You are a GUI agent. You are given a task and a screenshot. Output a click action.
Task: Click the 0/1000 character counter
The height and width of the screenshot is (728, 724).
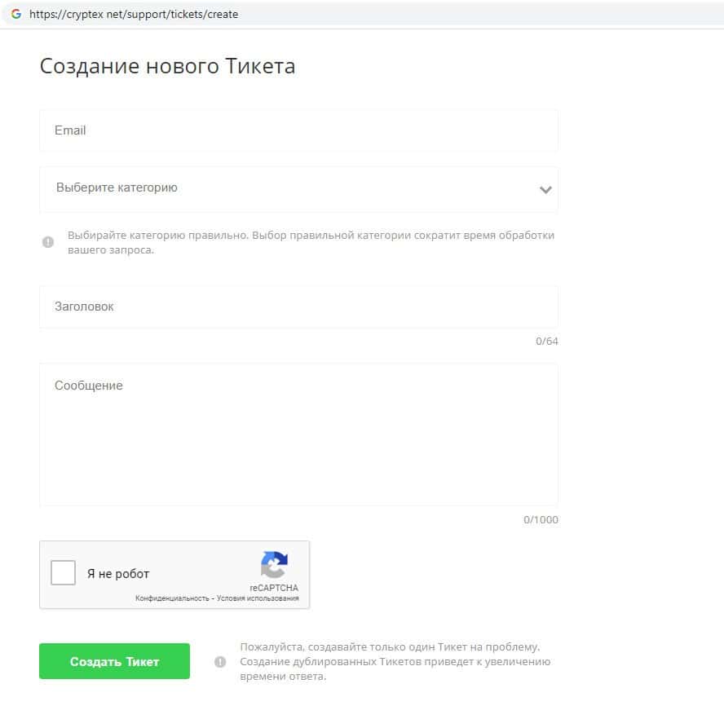pos(541,519)
